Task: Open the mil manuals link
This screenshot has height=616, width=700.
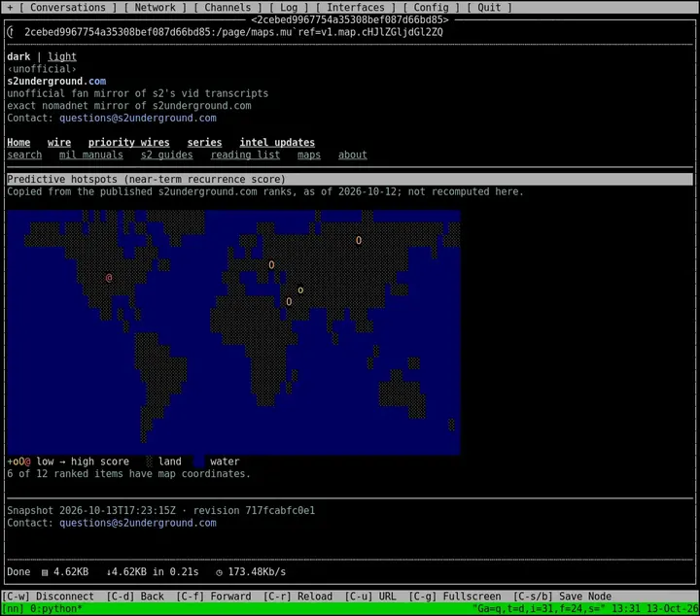Action: [91, 154]
